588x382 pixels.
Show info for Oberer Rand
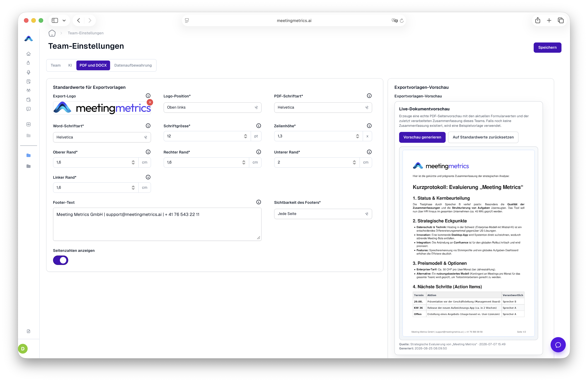pos(148,152)
